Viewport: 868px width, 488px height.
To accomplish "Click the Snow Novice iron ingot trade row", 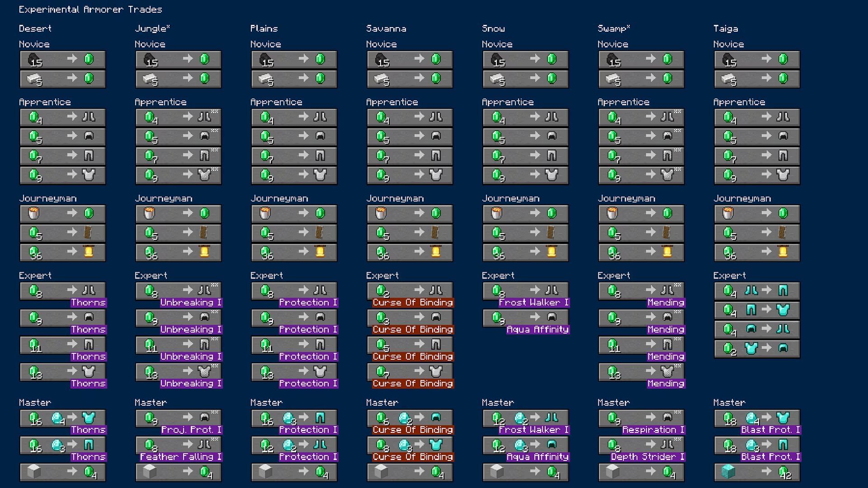I will [524, 78].
